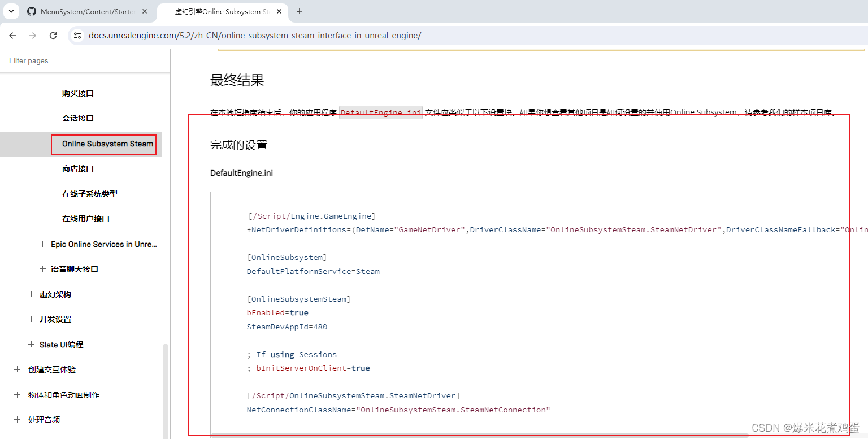Go back with the browser back arrow
868x439 pixels.
pos(12,36)
